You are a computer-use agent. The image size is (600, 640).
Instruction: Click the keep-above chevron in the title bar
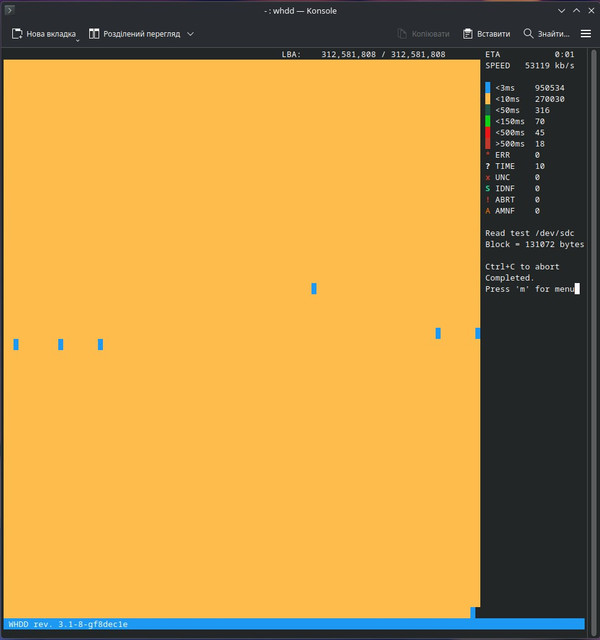coord(576,11)
